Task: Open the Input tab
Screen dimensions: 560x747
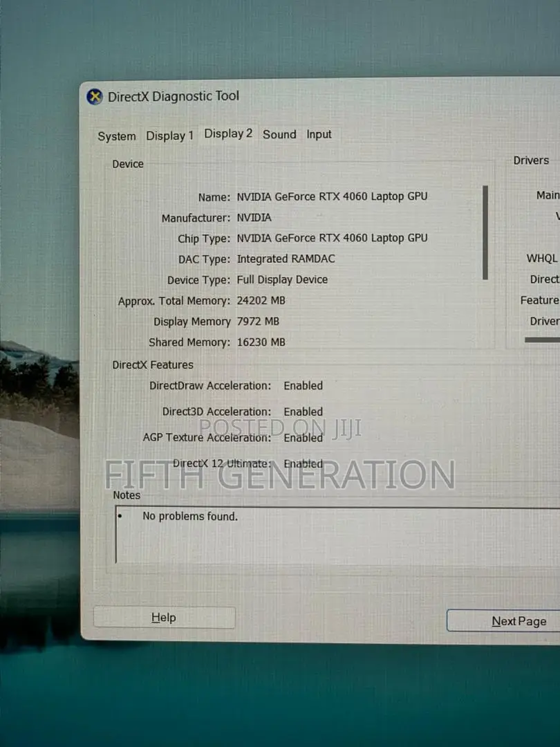Action: 319,134
